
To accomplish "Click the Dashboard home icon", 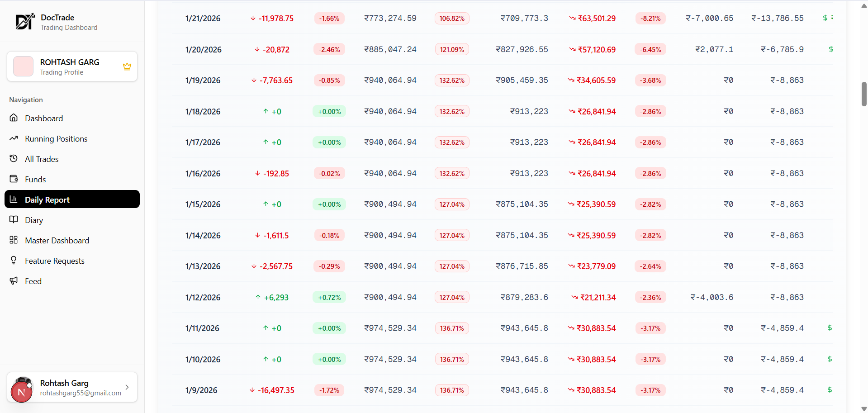I will (14, 118).
